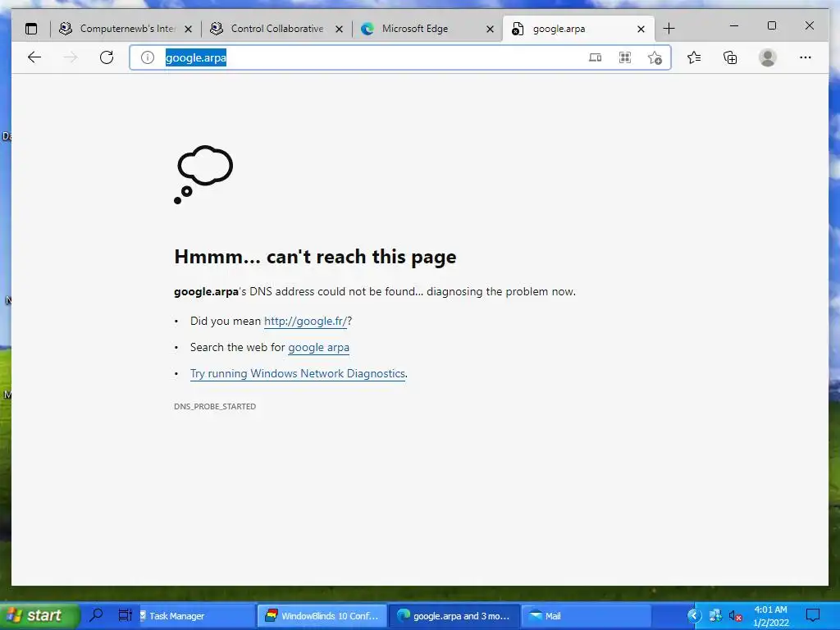View site information icon in address bar
The width and height of the screenshot is (840, 630).
[x=148, y=57]
